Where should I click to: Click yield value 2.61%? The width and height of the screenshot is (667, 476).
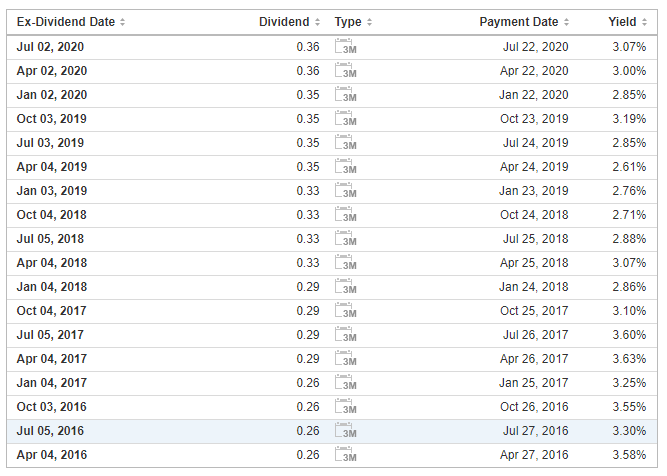pyautogui.click(x=629, y=167)
